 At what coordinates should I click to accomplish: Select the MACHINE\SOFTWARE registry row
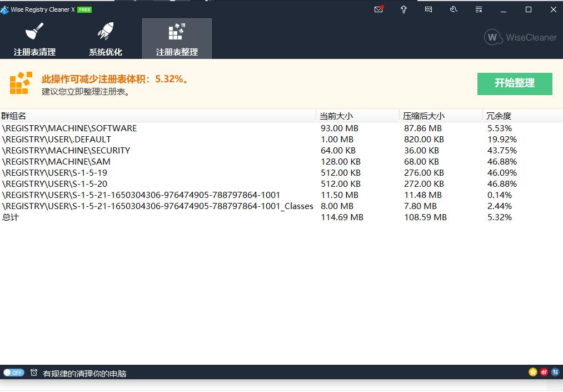69,128
